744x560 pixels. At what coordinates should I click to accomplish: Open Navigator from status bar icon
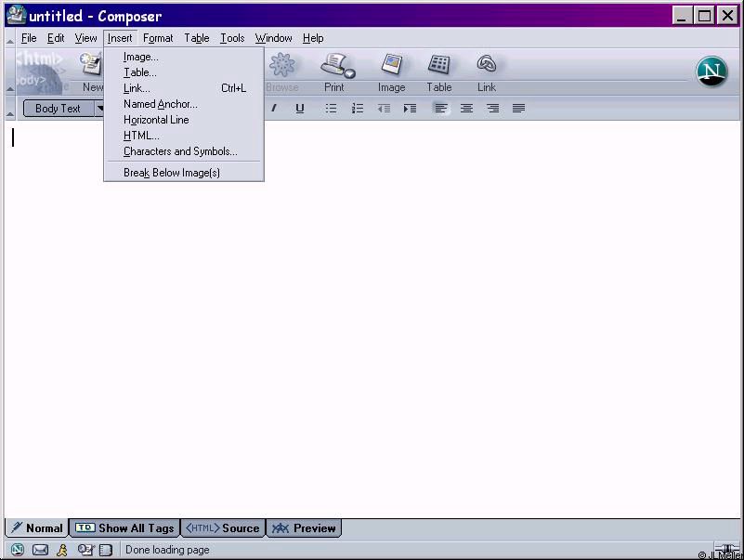(18, 550)
